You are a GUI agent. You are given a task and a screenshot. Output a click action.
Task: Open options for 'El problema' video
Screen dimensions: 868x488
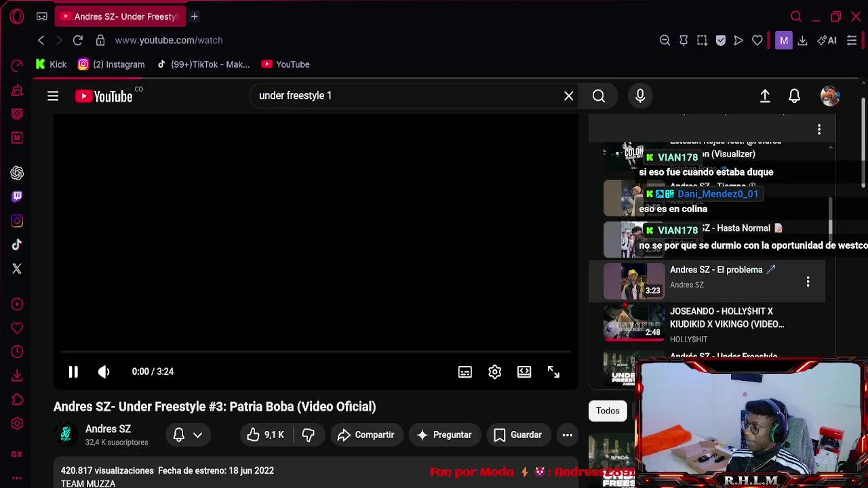[x=808, y=281]
